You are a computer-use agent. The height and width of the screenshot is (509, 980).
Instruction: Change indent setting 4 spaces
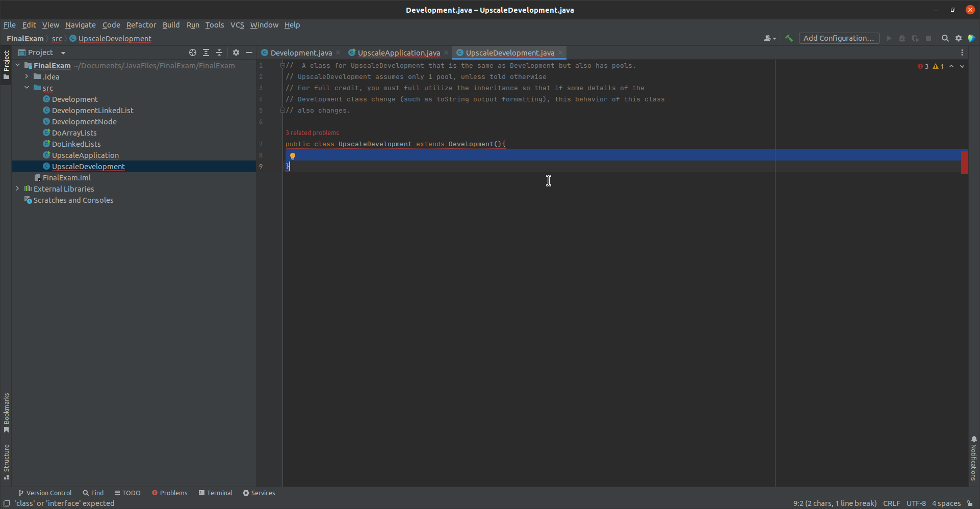point(946,503)
